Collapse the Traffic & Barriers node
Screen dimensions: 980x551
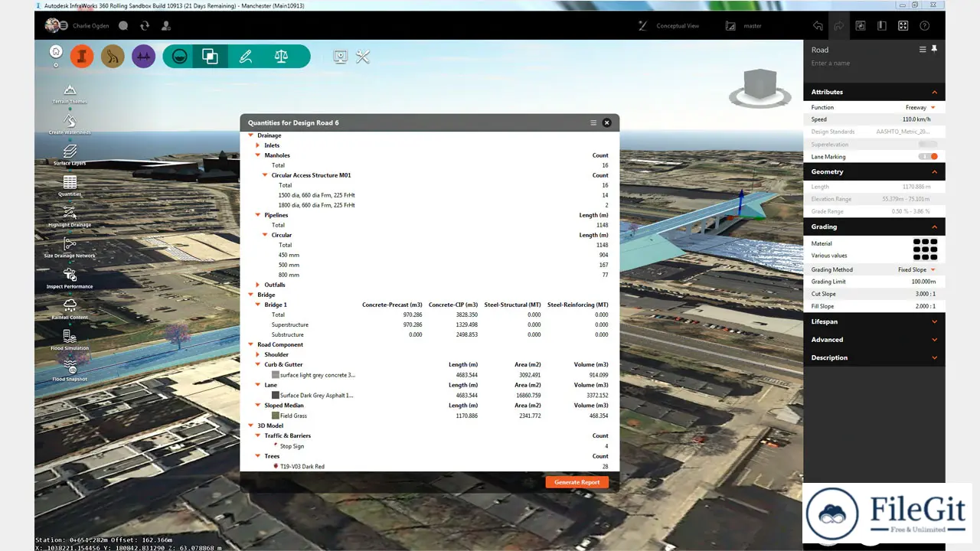pyautogui.click(x=258, y=435)
